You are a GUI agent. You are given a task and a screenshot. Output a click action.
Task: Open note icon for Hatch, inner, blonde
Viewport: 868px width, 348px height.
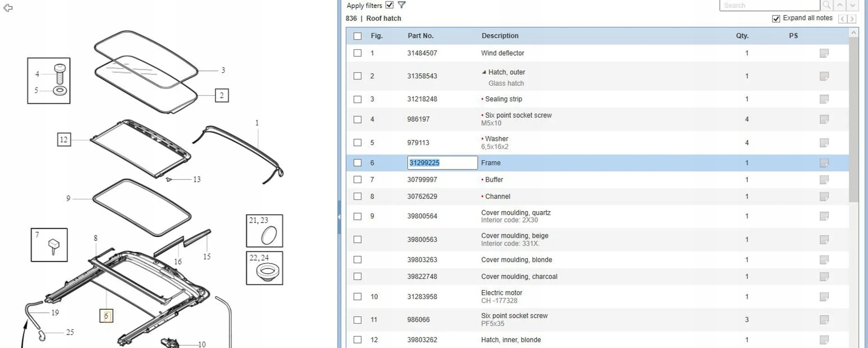tap(824, 340)
